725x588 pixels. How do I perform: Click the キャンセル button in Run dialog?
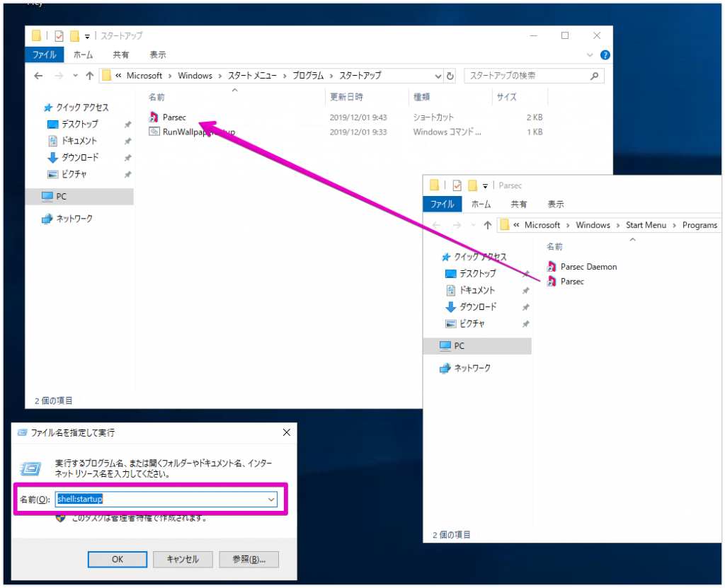[x=183, y=559]
